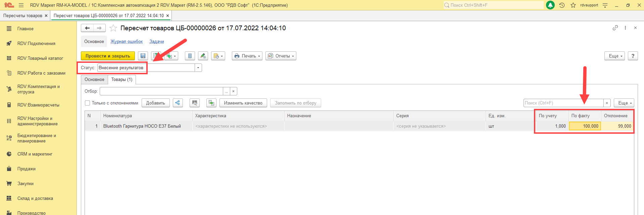Click the Отбор input field

coord(161,91)
